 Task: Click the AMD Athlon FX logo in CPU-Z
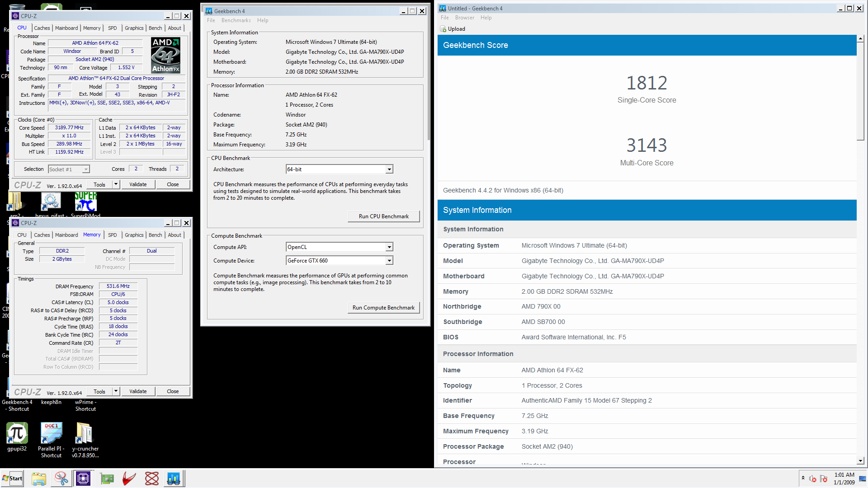[165, 56]
